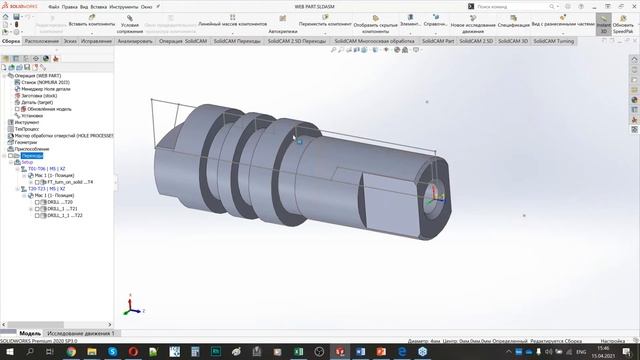Click Exploded View (Вид с разнесенными частями) icon

(563, 17)
